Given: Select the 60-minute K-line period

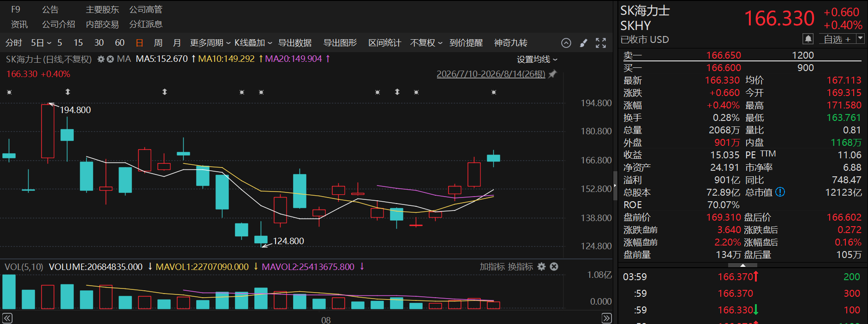Looking at the screenshot, I should click(x=120, y=43).
